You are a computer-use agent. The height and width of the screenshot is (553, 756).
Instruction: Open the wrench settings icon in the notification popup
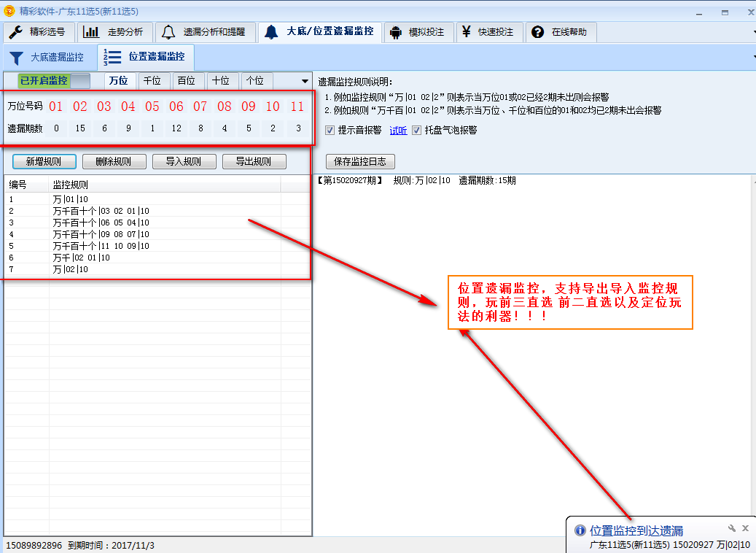(732, 528)
